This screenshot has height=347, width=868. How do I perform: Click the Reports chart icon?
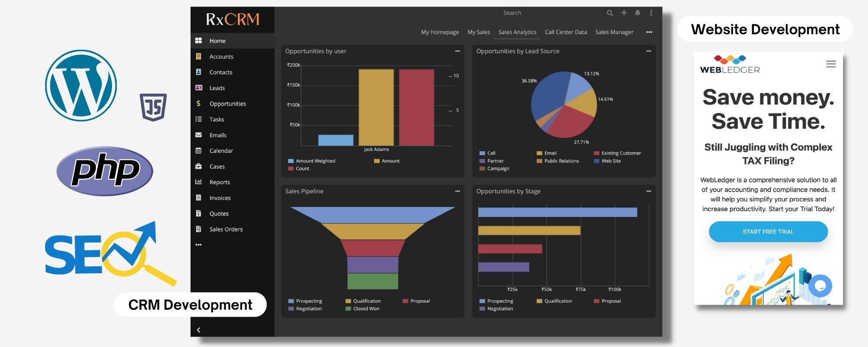coord(198,182)
